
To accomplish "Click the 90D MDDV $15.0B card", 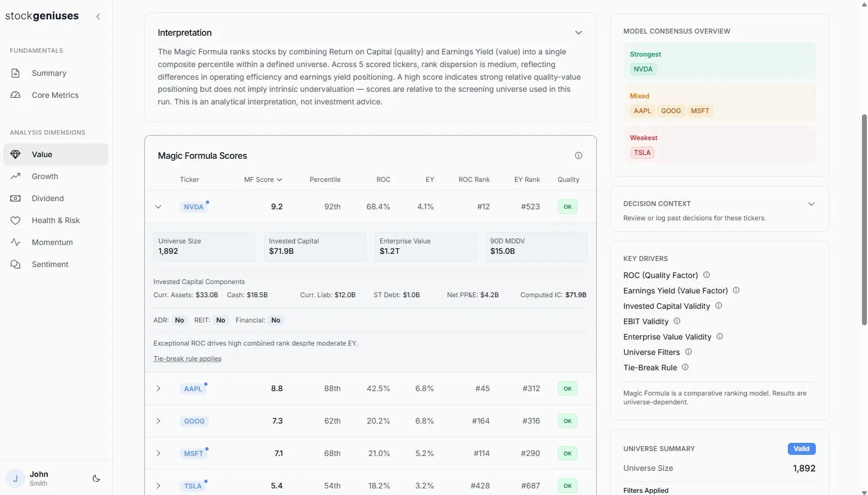I will (x=536, y=246).
